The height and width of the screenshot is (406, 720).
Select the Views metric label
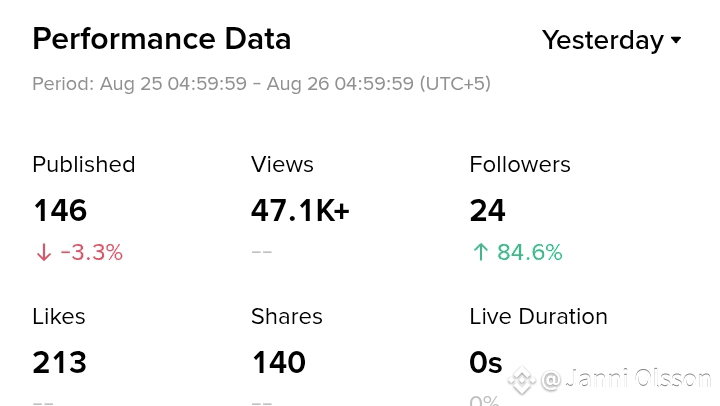[282, 164]
